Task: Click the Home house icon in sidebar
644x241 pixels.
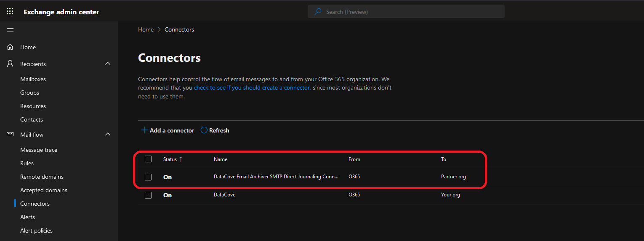Action: click(x=11, y=47)
